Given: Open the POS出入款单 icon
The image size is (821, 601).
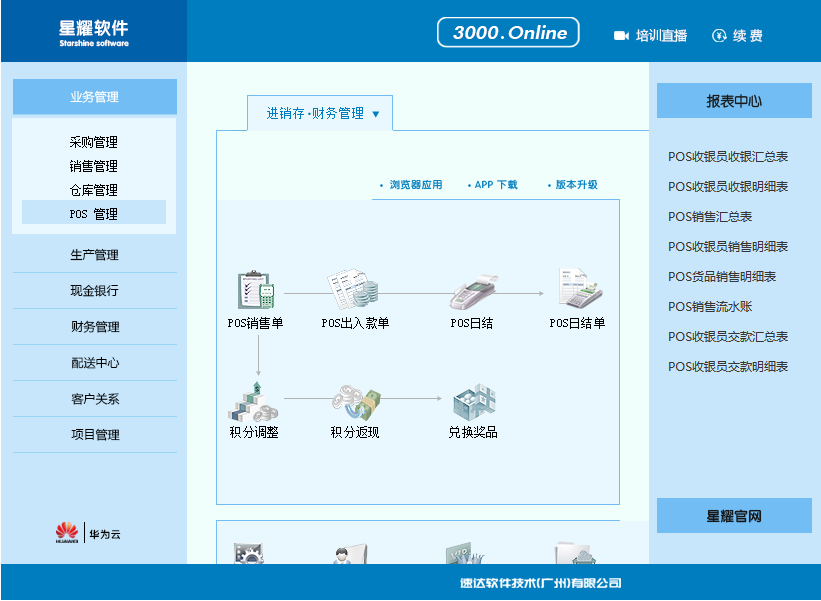Looking at the screenshot, I should click(353, 288).
